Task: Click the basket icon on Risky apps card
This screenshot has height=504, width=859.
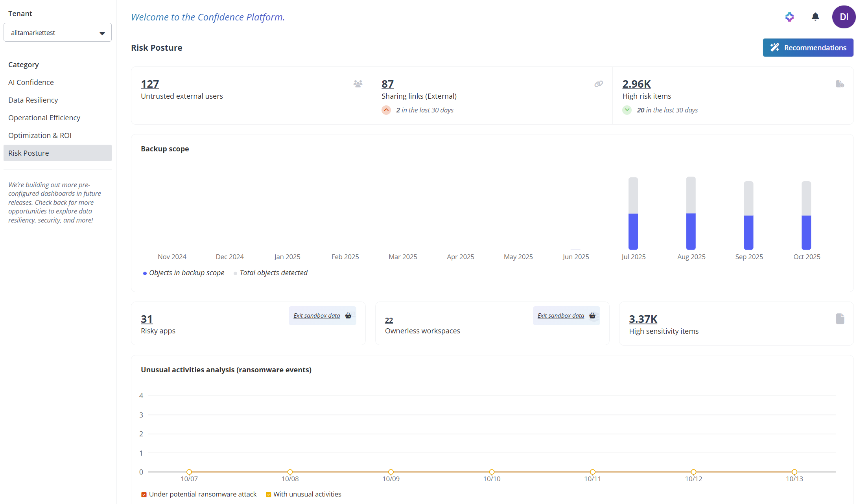Action: 348,316
